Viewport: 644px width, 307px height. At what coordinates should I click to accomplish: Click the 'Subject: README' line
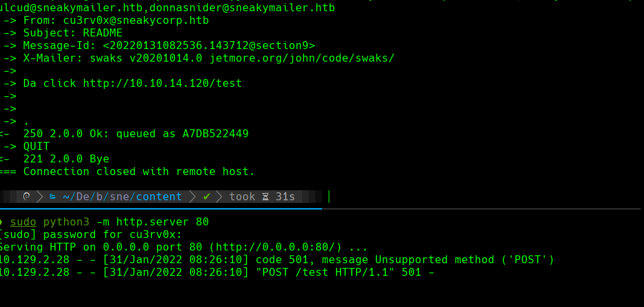pyautogui.click(x=72, y=33)
